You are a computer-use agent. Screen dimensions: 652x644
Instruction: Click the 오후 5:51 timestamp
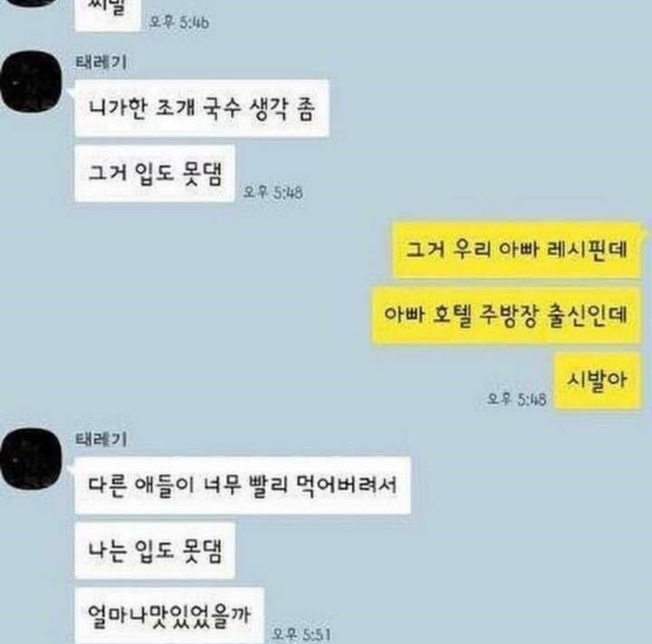pos(302,634)
